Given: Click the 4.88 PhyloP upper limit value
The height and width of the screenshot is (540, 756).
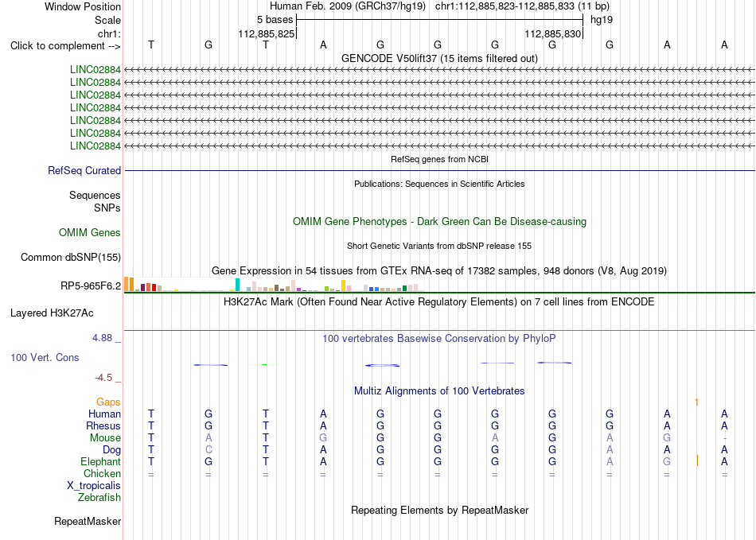Looking at the screenshot, I should click(102, 338).
